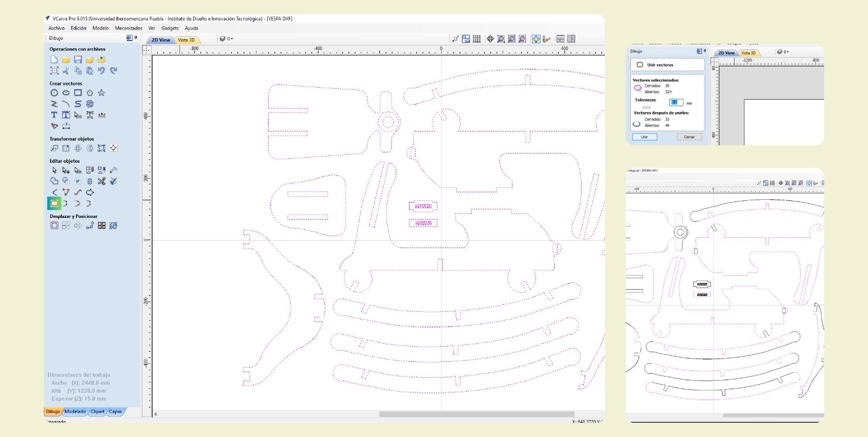Switch to the Vista 3D tab in main window
The height and width of the screenshot is (437, 868).
coord(186,40)
